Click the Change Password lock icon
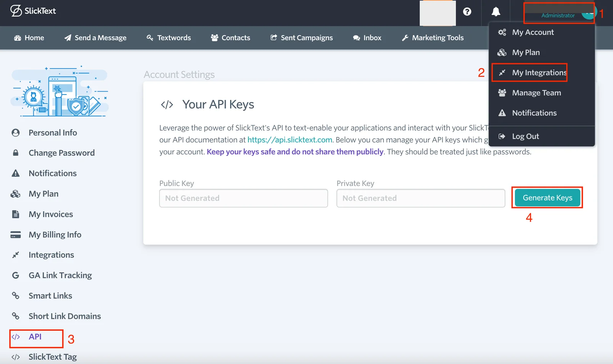This screenshot has width=613, height=364. 16,153
